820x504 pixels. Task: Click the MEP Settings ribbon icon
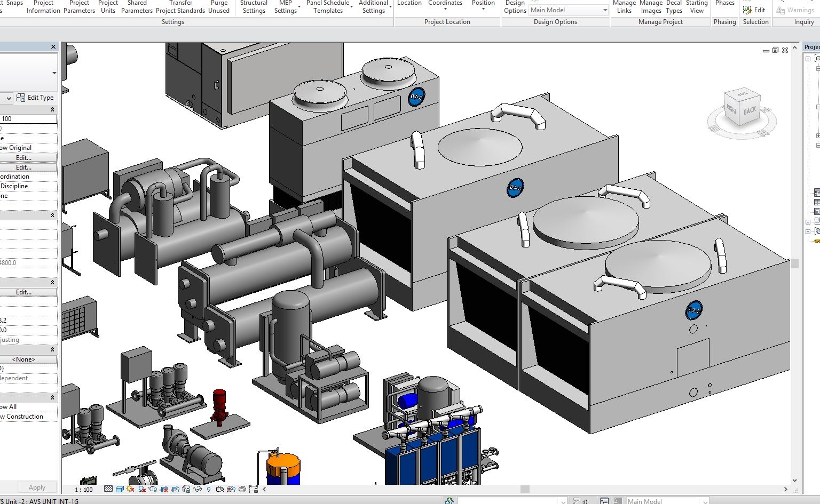pyautogui.click(x=285, y=6)
